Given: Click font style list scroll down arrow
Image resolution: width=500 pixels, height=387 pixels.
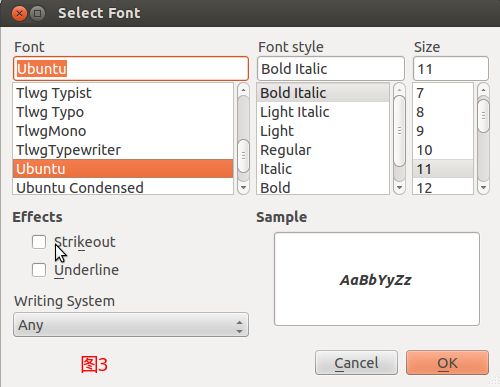Looking at the screenshot, I should pos(399,187).
